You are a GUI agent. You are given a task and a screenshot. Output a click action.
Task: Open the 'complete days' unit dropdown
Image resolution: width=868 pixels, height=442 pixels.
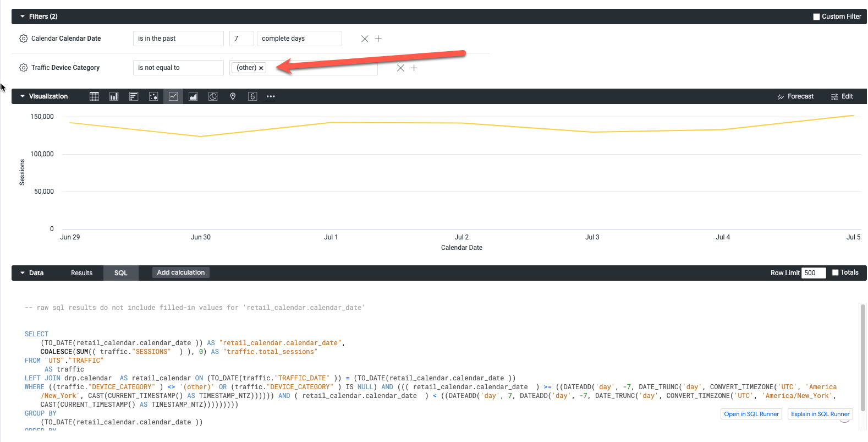(299, 39)
